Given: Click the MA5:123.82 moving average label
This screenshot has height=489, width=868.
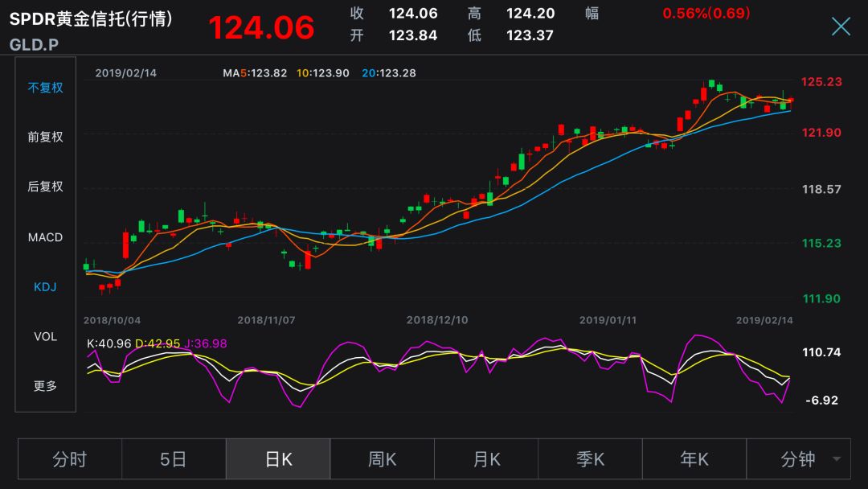Looking at the screenshot, I should [256, 73].
